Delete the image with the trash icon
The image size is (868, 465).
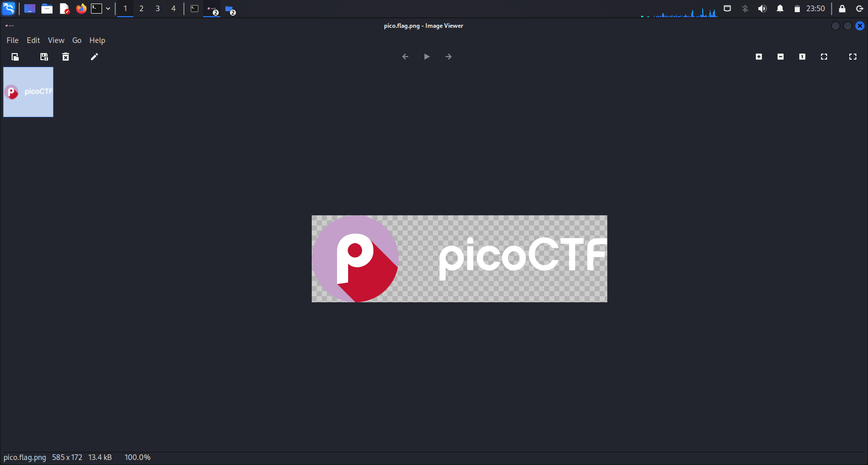coord(66,57)
